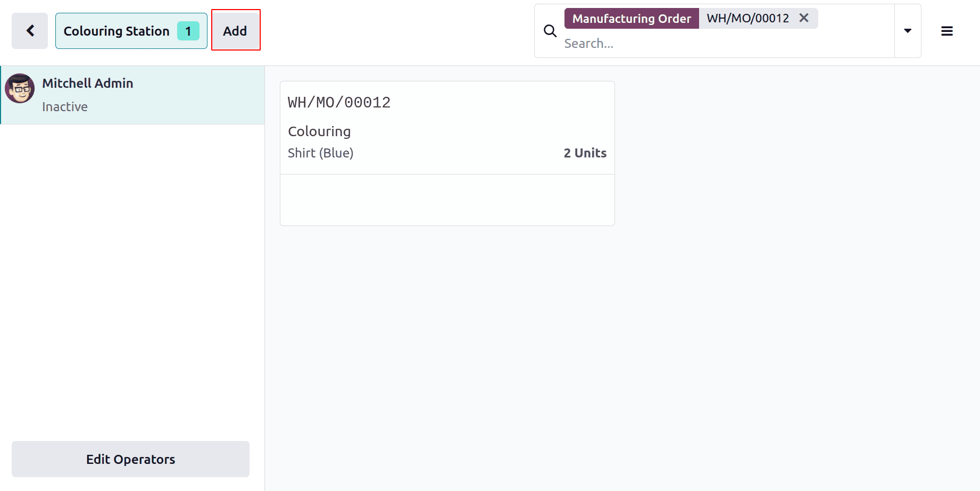Click the magnifier search icon

tap(550, 31)
